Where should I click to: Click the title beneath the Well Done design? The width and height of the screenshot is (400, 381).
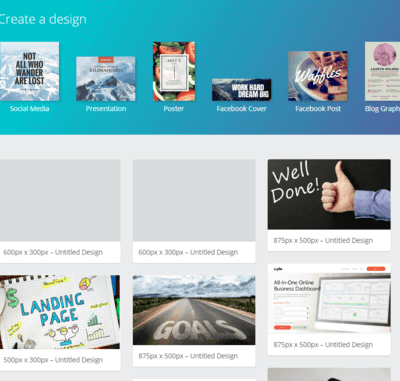point(323,240)
